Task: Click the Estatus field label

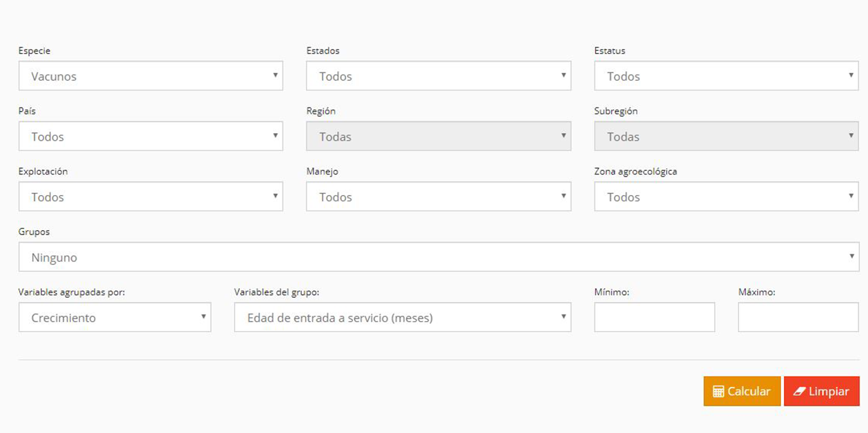Action: [x=610, y=51]
